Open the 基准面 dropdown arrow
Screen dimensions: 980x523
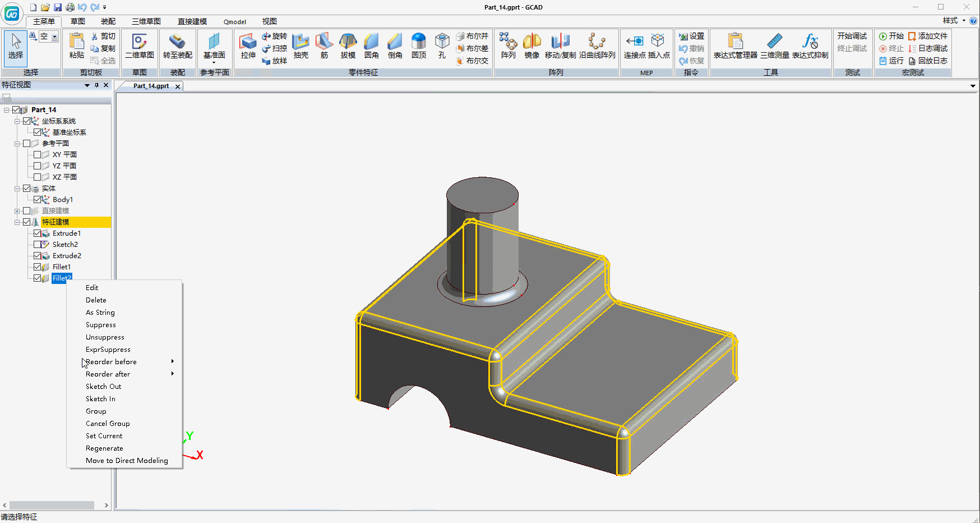(214, 62)
